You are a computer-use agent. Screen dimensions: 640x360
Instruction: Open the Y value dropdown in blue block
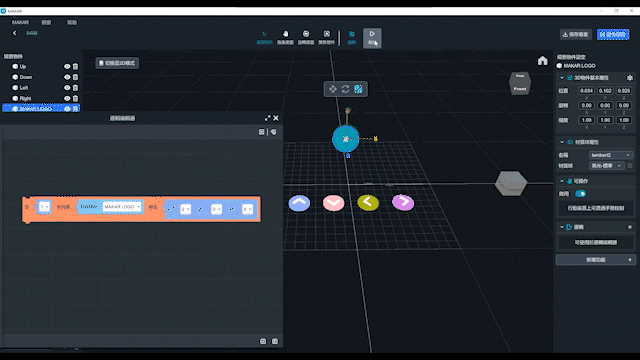(x=216, y=209)
